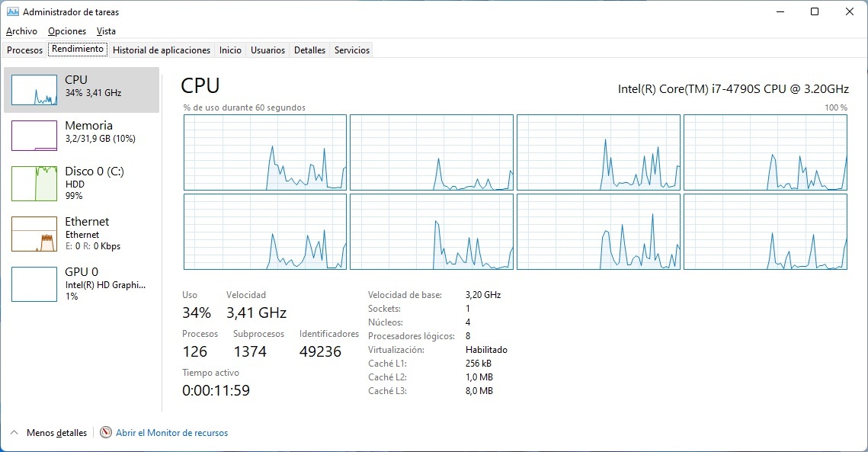Image resolution: width=868 pixels, height=452 pixels.
Task: Open the Archivo menu
Action: [x=21, y=31]
